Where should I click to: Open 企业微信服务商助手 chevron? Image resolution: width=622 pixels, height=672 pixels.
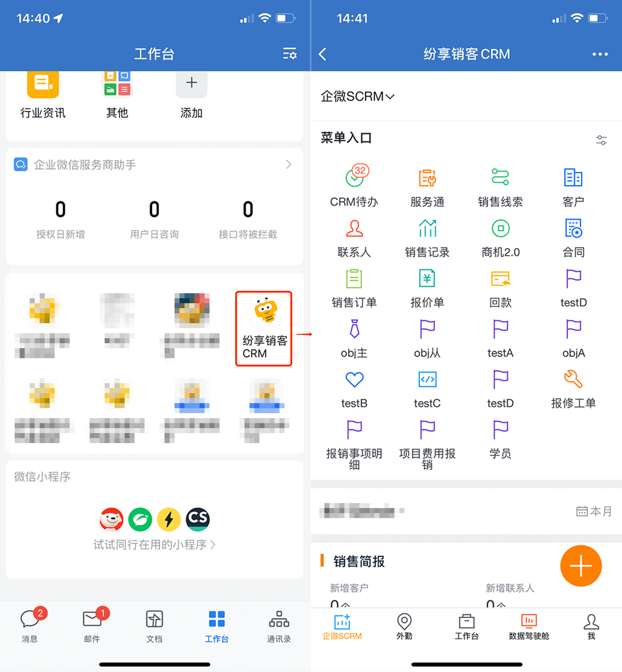click(289, 164)
